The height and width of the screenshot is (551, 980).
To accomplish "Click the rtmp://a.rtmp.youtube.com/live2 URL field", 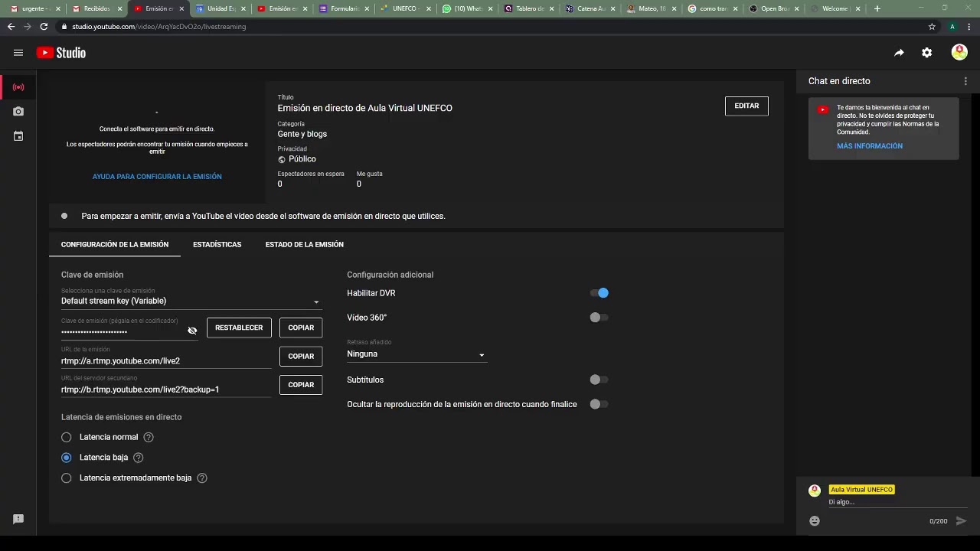I will pos(166,360).
